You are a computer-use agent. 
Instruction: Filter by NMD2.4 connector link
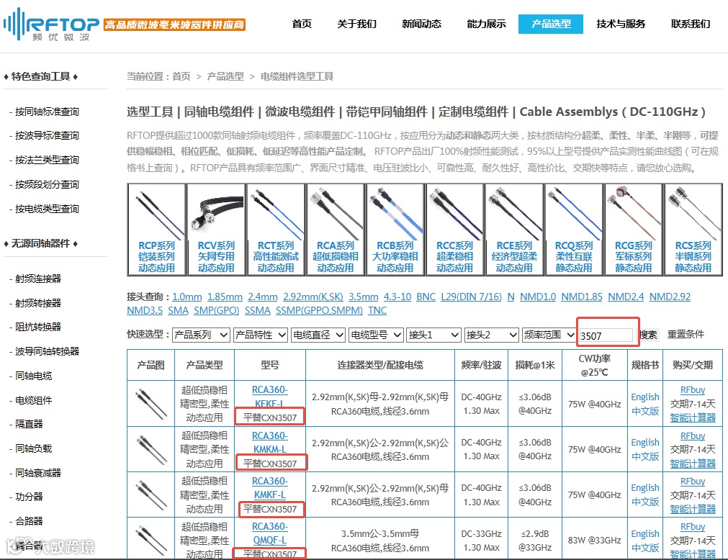coord(626,297)
